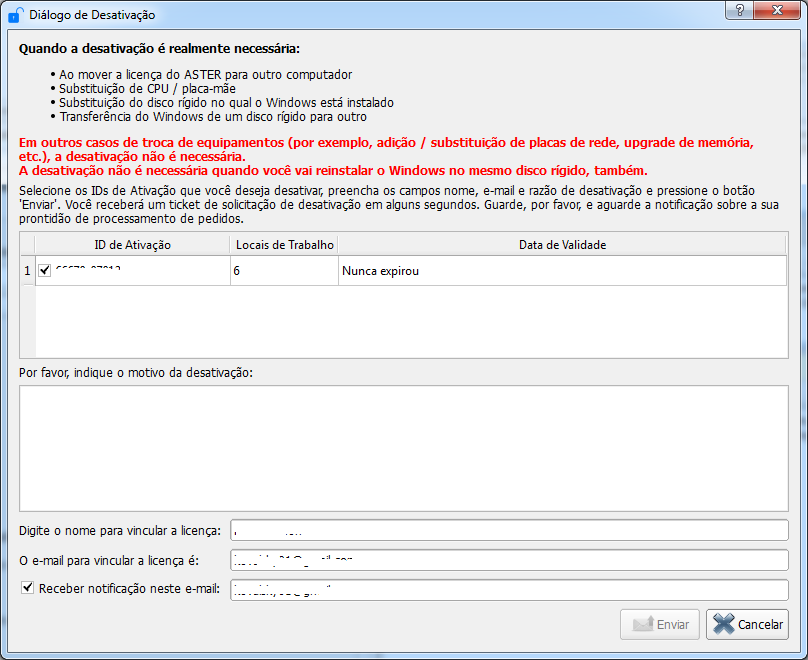Open the help question mark button

tap(739, 10)
